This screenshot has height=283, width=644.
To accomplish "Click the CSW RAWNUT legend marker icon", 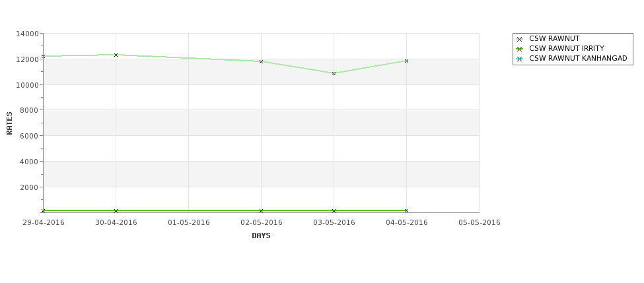I will click(x=519, y=39).
